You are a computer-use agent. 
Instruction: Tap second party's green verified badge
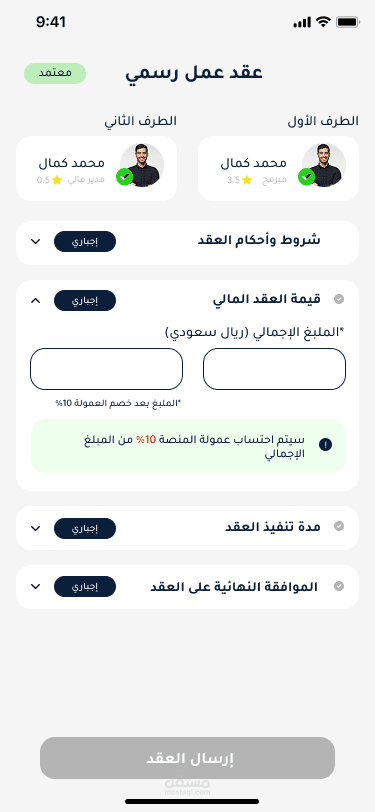pos(124,177)
